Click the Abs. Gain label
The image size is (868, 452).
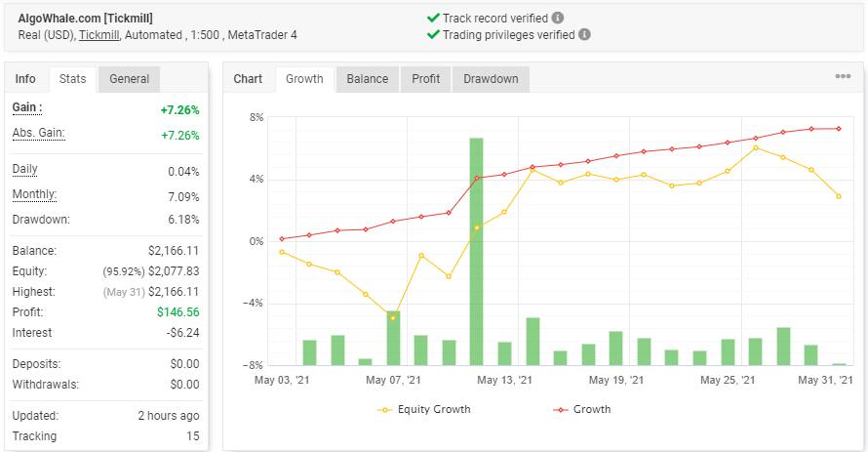point(39,133)
